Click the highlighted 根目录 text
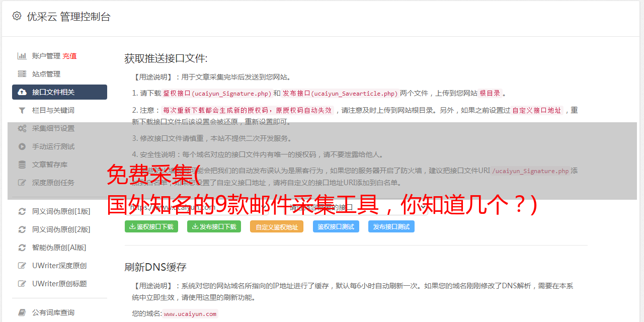The height and width of the screenshot is (322, 644). tap(490, 93)
